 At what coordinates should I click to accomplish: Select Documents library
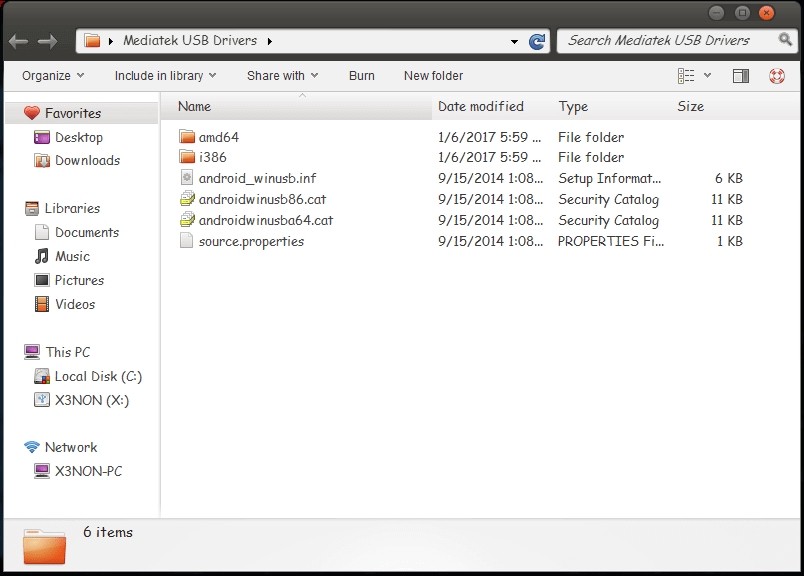[87, 232]
